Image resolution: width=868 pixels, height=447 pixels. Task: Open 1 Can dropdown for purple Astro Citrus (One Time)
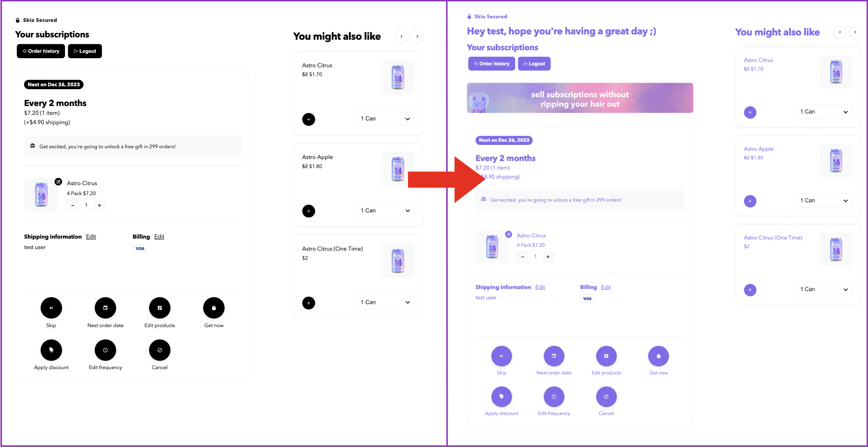(823, 290)
